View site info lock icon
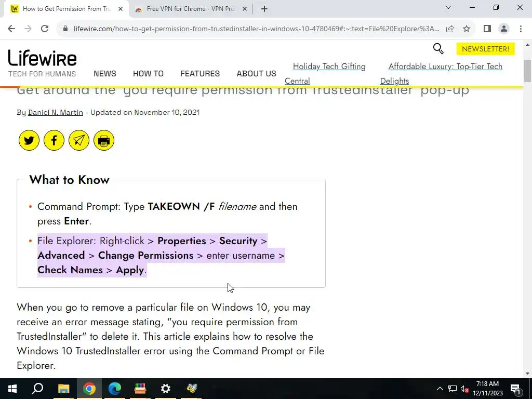The width and height of the screenshot is (532, 399). (65, 29)
